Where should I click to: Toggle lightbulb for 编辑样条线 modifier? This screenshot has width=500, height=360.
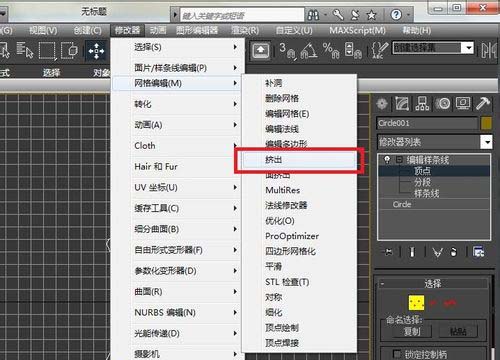point(387,159)
